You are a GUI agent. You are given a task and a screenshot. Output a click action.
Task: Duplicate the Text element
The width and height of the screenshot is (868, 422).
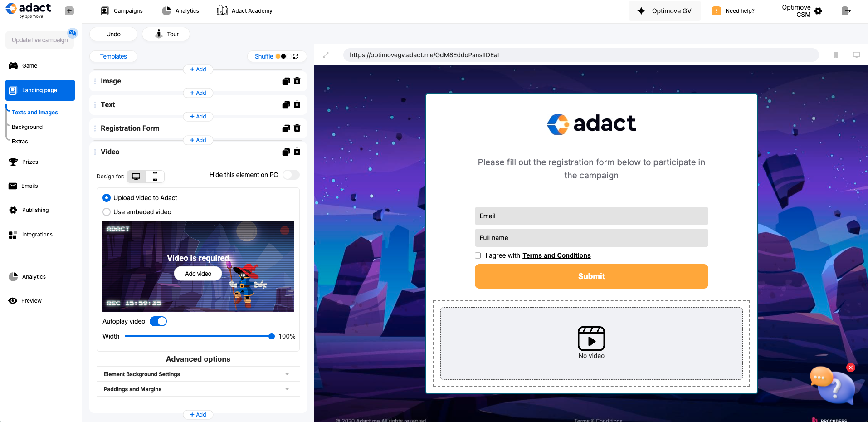coord(286,105)
